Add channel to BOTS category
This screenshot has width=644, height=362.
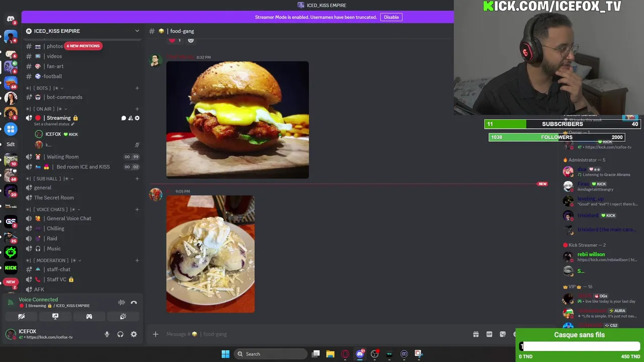coord(137,88)
